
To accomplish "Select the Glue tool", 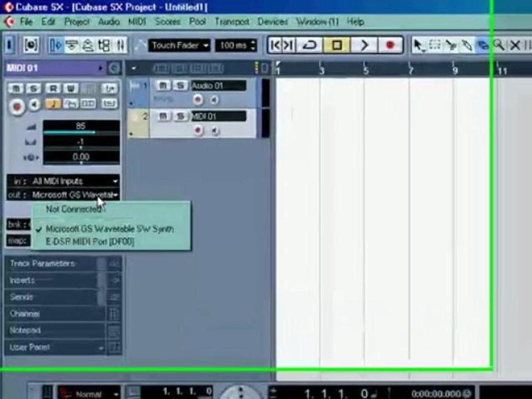I will click(x=467, y=45).
